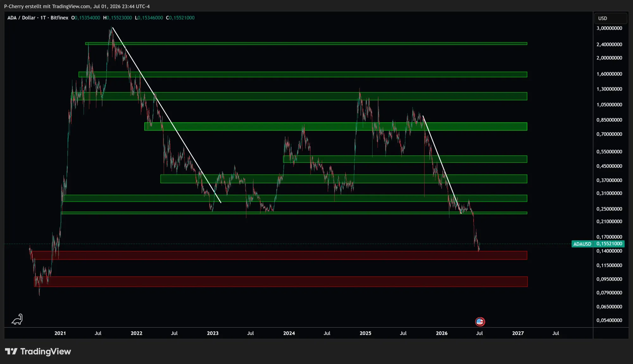Image resolution: width=633 pixels, height=364 pixels.
Task: Click the 1,05000000 price axis label
Action: point(609,105)
